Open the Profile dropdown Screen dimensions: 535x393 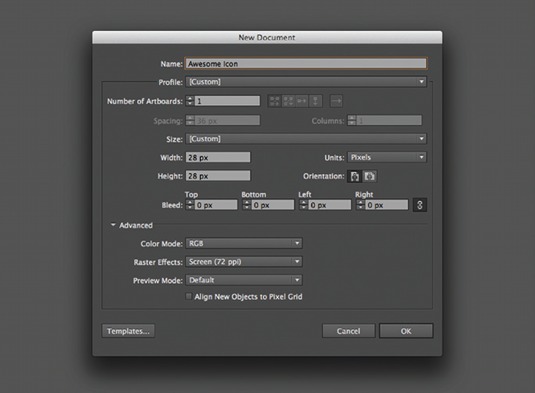(x=306, y=82)
